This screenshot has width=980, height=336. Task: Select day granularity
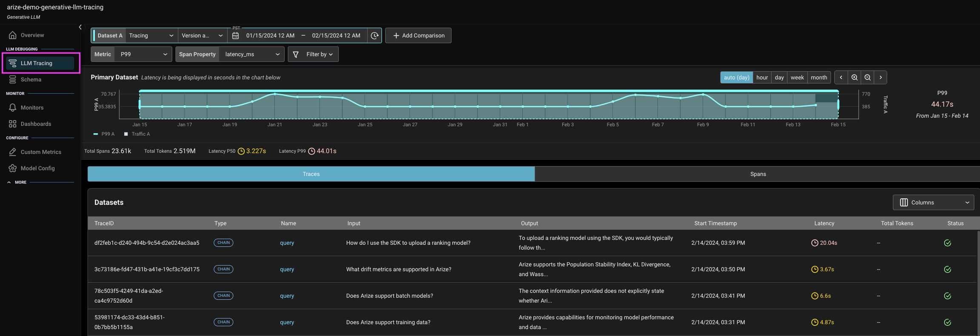point(779,78)
